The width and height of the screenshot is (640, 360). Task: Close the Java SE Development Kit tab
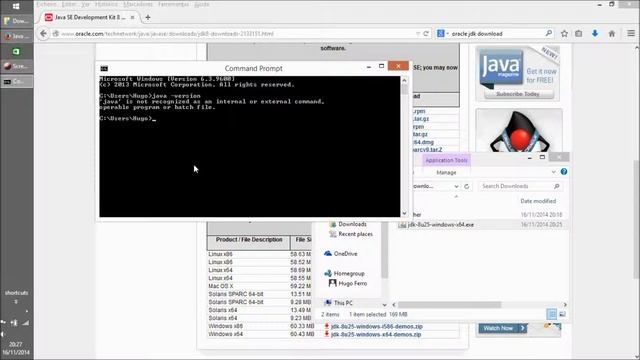[x=132, y=18]
